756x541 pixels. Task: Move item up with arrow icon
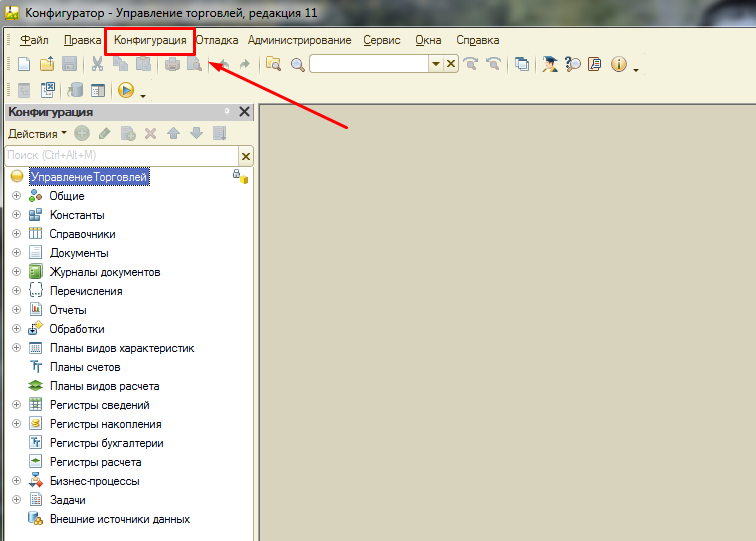(x=174, y=134)
